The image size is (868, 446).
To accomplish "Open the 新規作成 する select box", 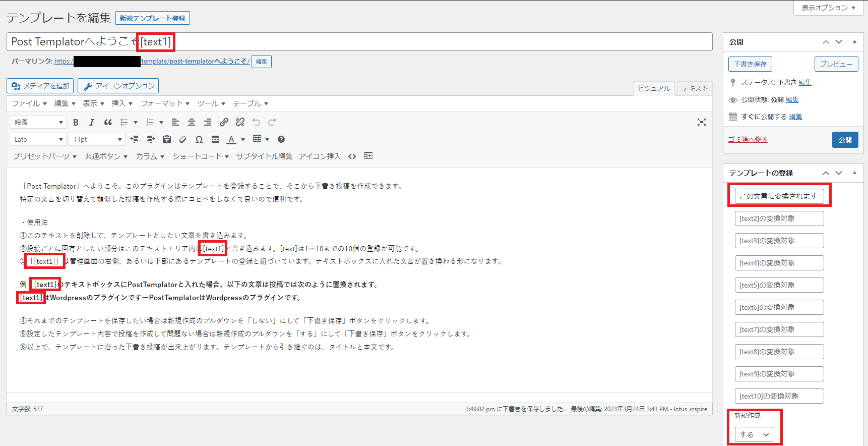I will 754,434.
